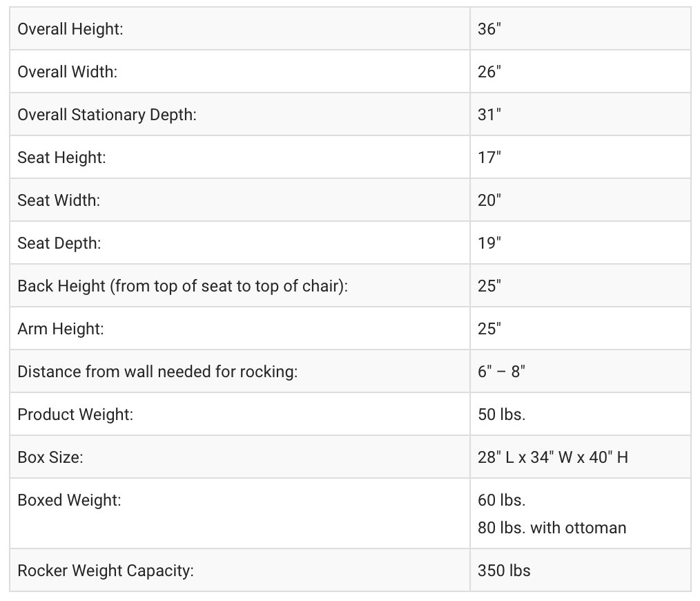Click the "Arm Height:" label

pos(61,329)
